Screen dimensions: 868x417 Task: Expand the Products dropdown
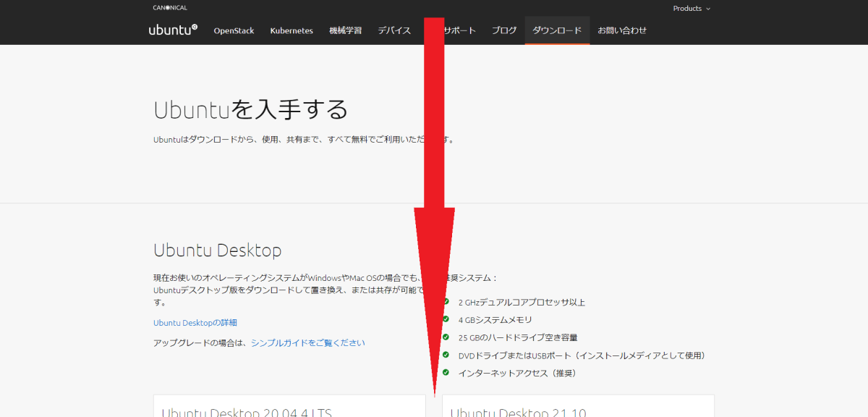click(x=692, y=9)
